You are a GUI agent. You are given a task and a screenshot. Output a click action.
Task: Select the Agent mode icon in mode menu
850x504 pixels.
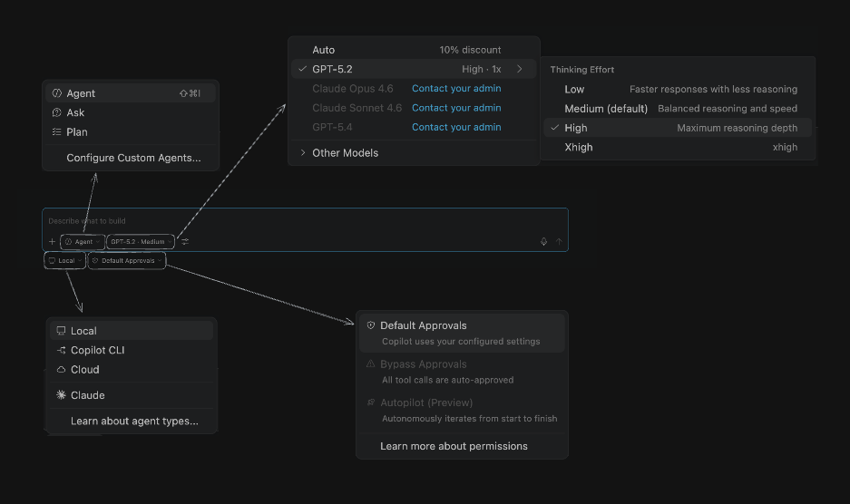point(57,93)
